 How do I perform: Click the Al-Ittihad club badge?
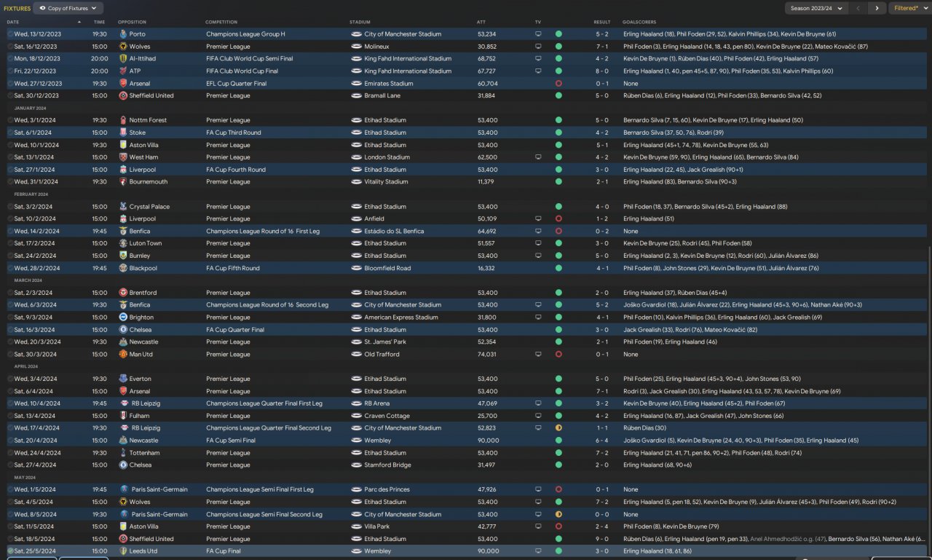(x=123, y=59)
